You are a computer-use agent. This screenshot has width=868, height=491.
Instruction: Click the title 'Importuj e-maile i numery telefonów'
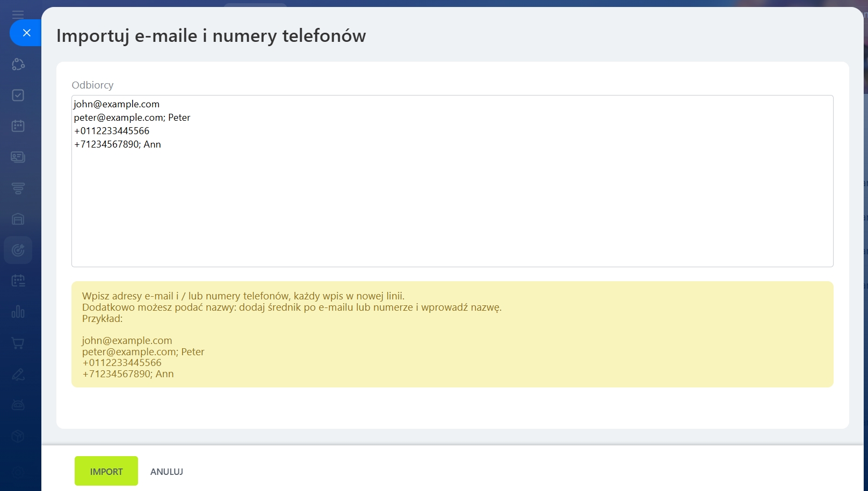[211, 36]
